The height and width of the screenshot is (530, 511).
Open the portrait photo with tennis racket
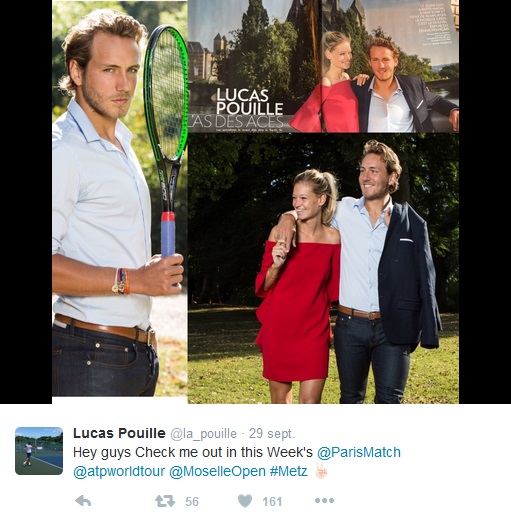120,198
